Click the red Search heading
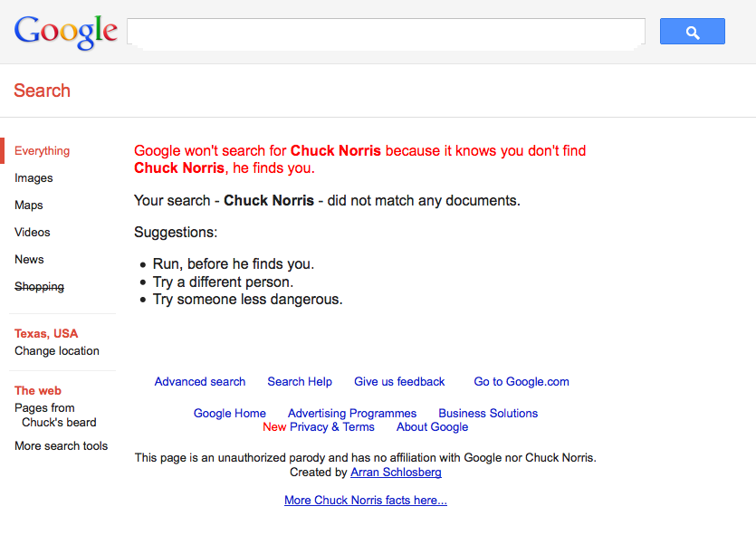 point(42,91)
